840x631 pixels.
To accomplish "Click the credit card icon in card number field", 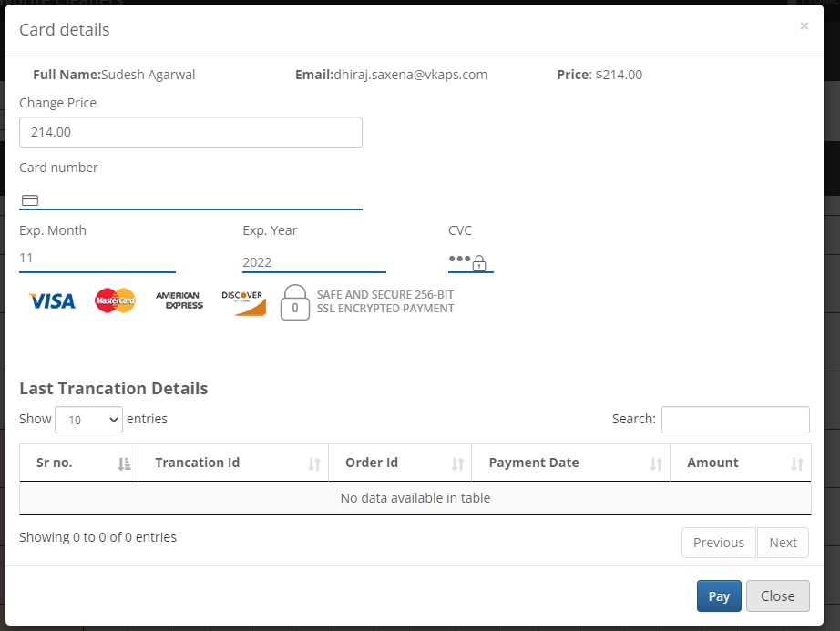I will (30, 200).
